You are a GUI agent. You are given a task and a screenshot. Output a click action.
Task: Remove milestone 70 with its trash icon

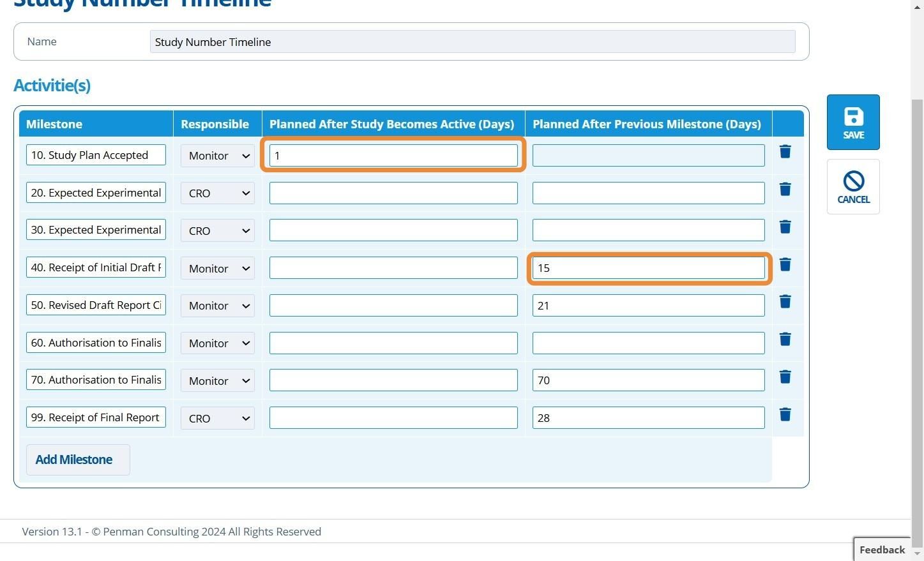(x=785, y=377)
